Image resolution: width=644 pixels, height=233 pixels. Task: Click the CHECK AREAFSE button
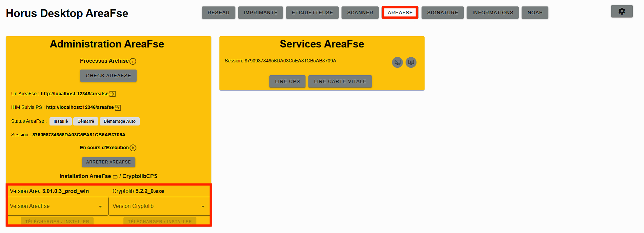point(108,76)
